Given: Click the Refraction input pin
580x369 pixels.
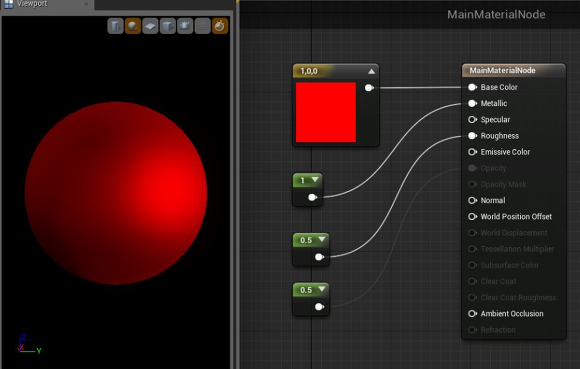Looking at the screenshot, I should tap(472, 330).
